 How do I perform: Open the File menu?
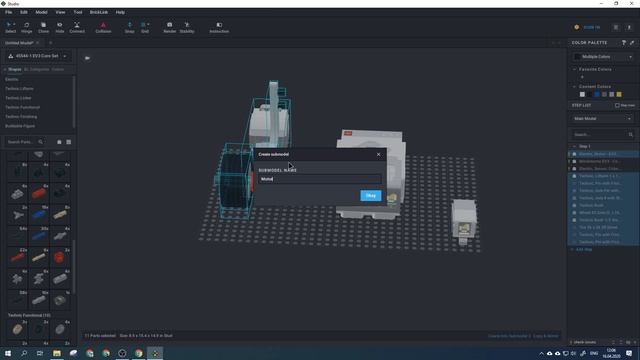point(9,12)
